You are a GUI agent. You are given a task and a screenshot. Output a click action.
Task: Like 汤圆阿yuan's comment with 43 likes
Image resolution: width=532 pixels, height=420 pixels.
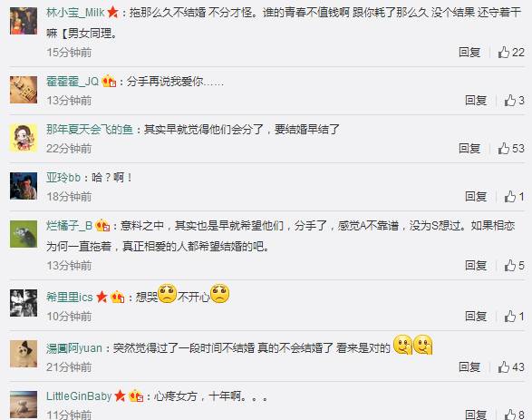coord(511,367)
